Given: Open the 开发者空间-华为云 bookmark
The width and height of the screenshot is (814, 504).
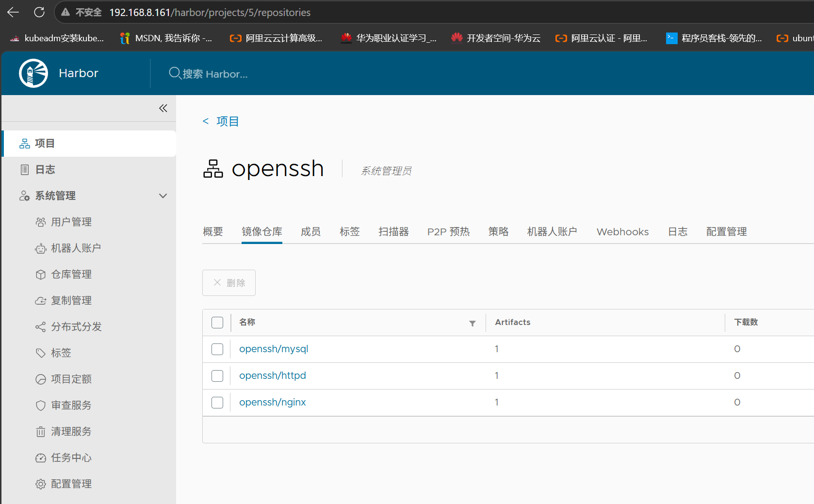Looking at the screenshot, I should [x=496, y=38].
